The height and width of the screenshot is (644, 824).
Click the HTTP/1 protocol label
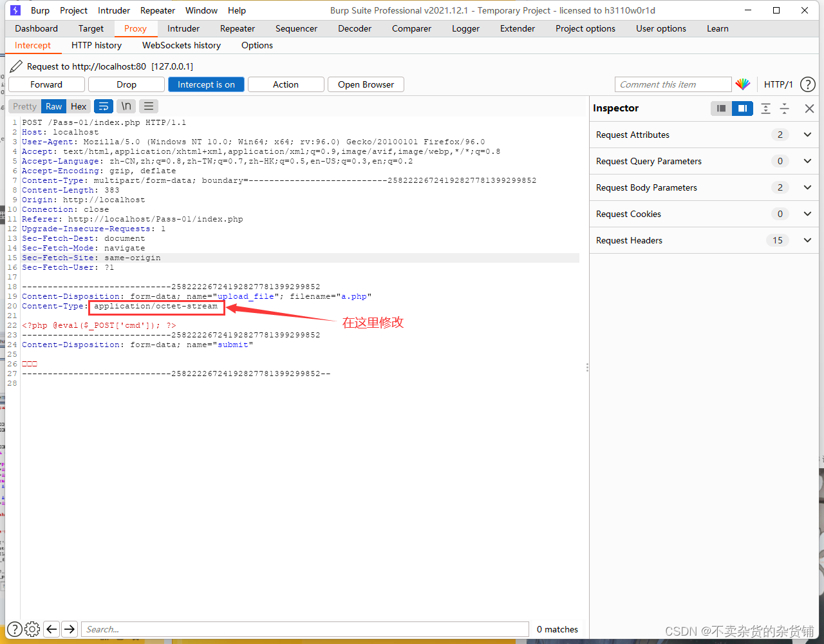point(778,84)
